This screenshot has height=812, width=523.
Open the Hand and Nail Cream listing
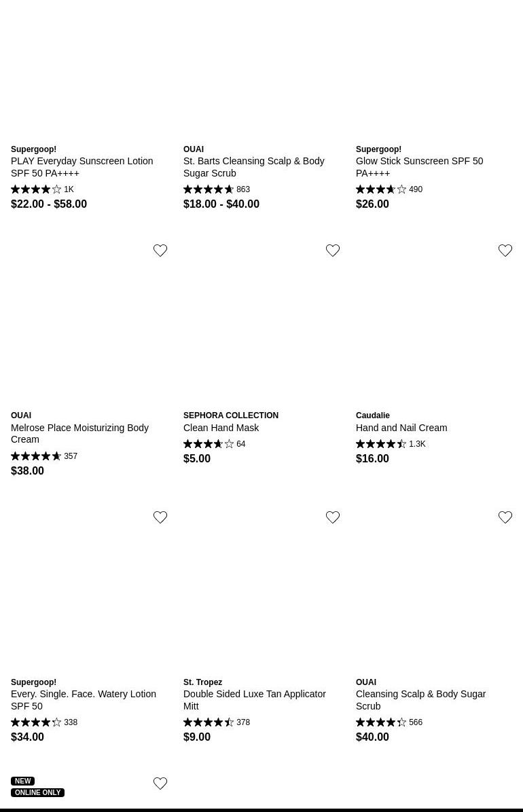coord(401,428)
